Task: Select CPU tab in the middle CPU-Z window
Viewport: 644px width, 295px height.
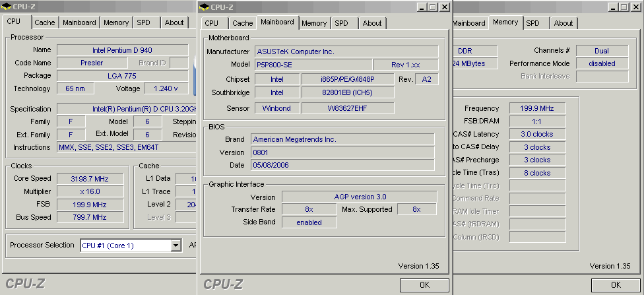Action: tap(212, 23)
